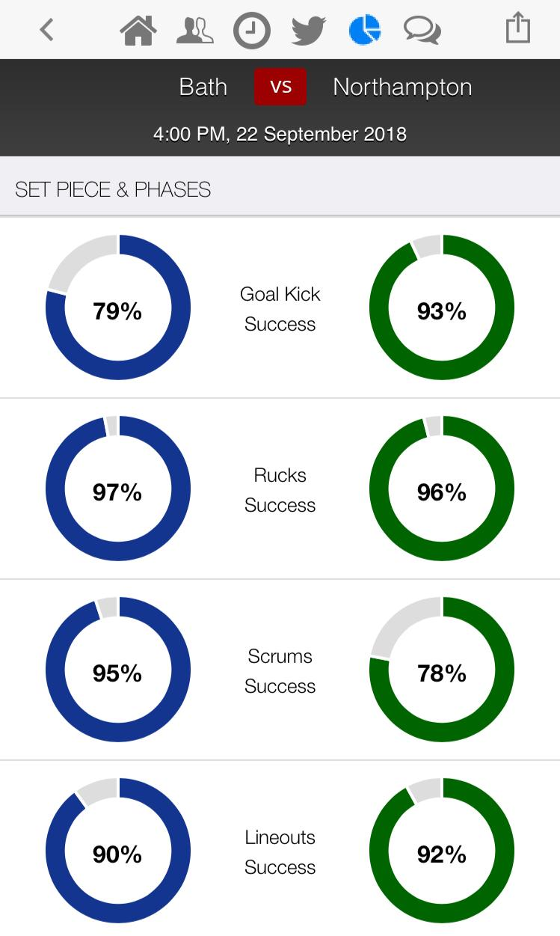This screenshot has height=936, width=560.
Task: Select the pie chart statistics icon
Action: [x=365, y=30]
